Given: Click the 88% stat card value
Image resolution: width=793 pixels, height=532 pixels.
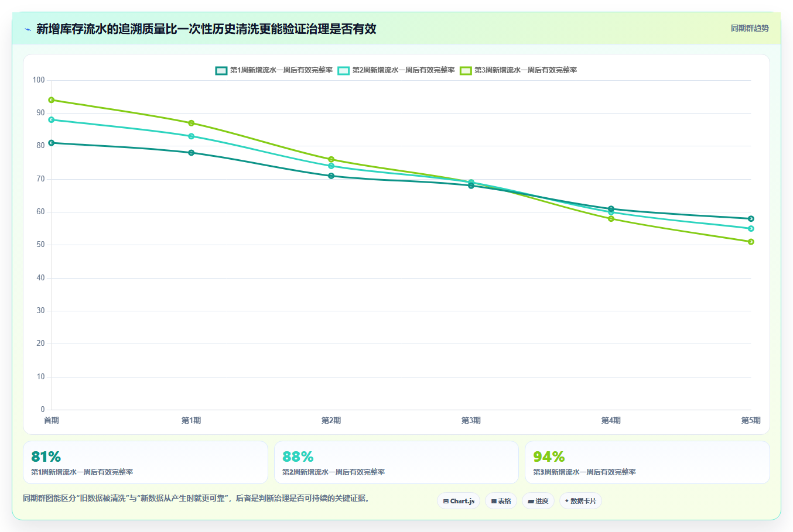Looking at the screenshot, I should [x=298, y=457].
